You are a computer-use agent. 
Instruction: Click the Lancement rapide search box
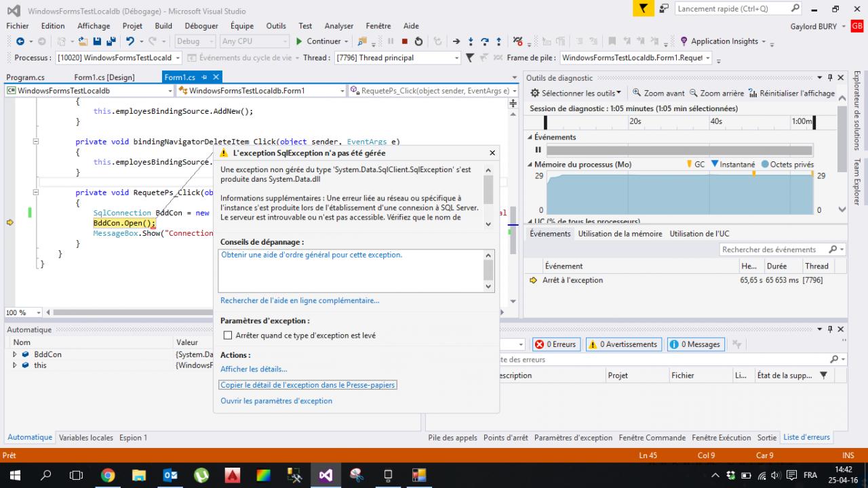(x=738, y=9)
